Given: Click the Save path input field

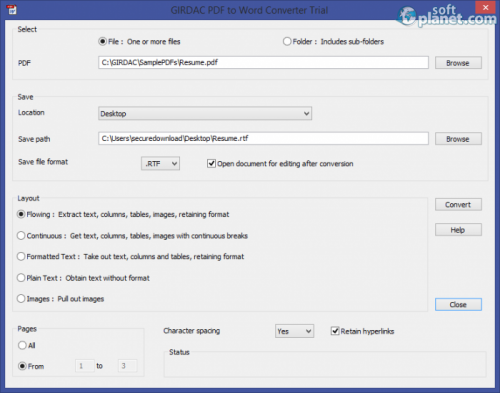Looking at the screenshot, I should [263, 139].
